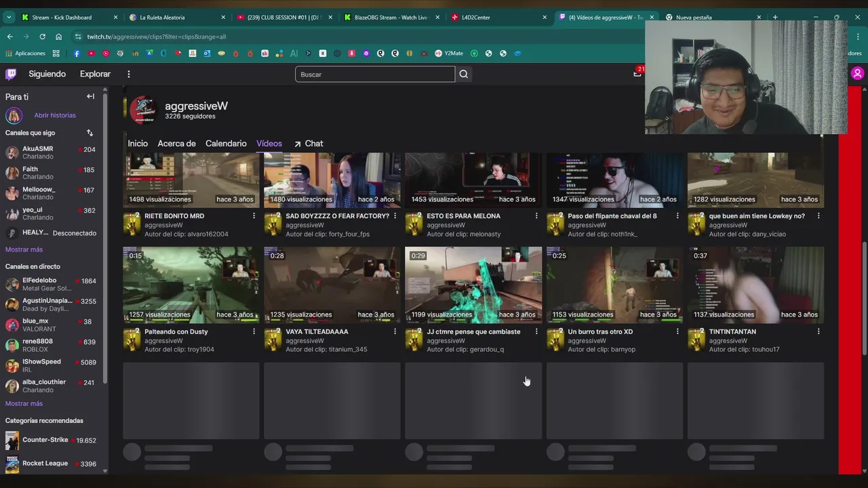Play Un burro tras otro XD thumbnail
868x488 pixels.
click(x=614, y=285)
